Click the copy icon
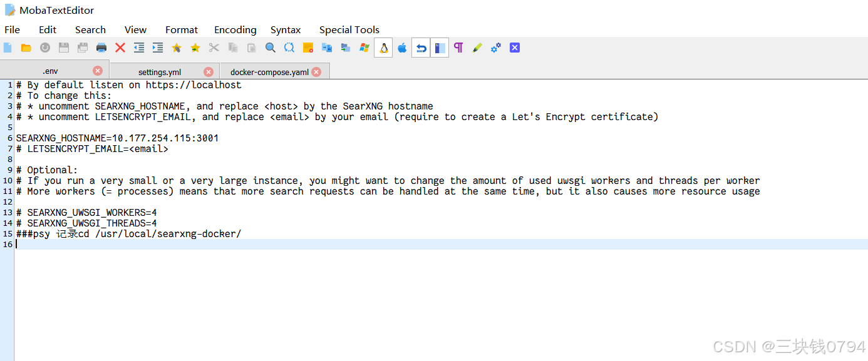This screenshot has width=868, height=361. [x=233, y=48]
